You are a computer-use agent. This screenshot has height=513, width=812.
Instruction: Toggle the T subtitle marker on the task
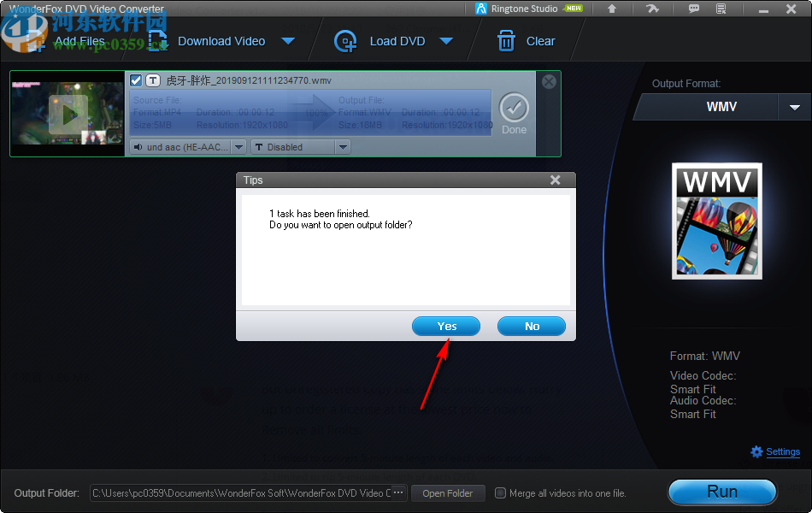coord(151,80)
